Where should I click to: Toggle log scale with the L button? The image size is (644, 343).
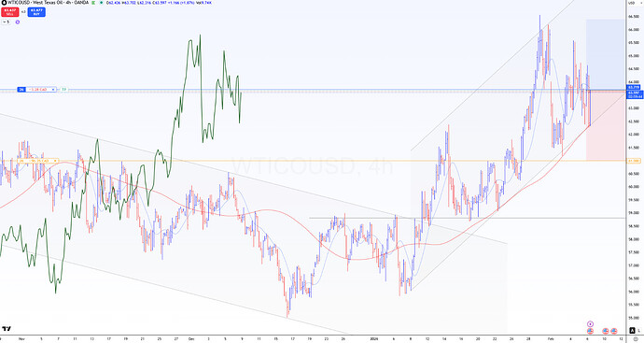(x=639, y=330)
